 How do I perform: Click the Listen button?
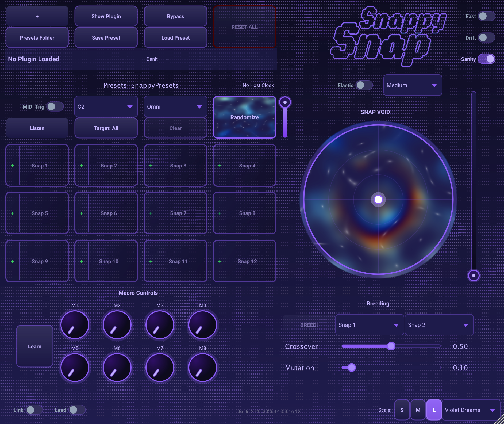(x=37, y=128)
